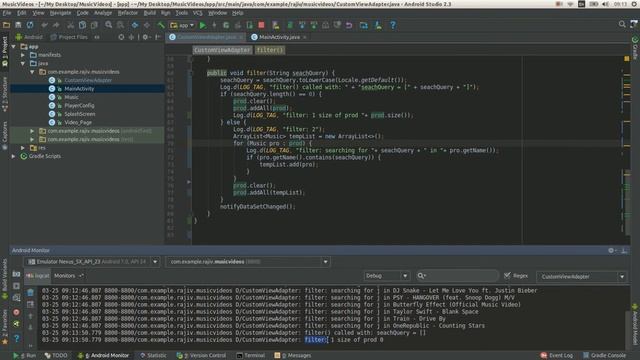Click the Save All toolbar icon

(x=18, y=25)
